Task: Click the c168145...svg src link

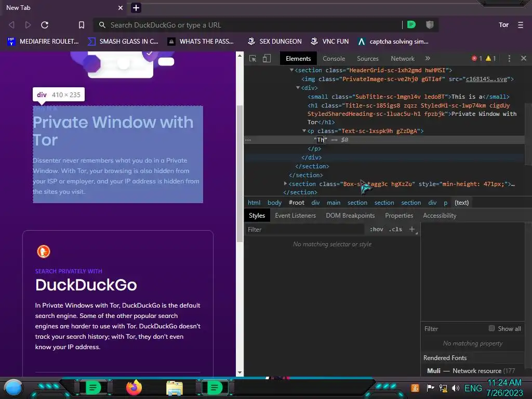Action: [486, 79]
